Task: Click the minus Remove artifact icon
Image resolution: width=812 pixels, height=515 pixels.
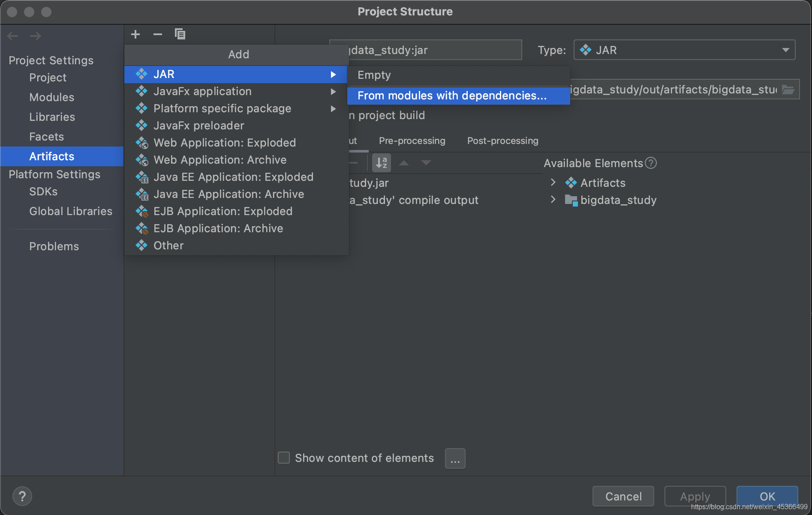Action: [158, 34]
